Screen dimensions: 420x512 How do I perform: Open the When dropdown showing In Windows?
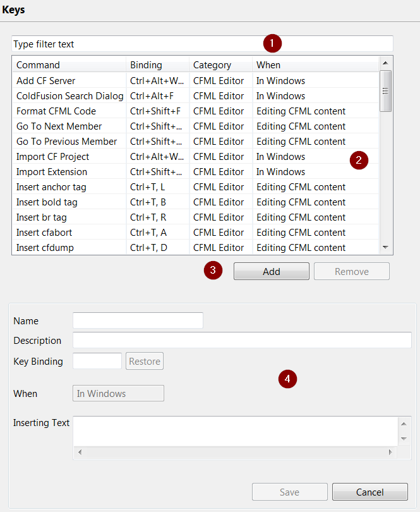[x=118, y=393]
